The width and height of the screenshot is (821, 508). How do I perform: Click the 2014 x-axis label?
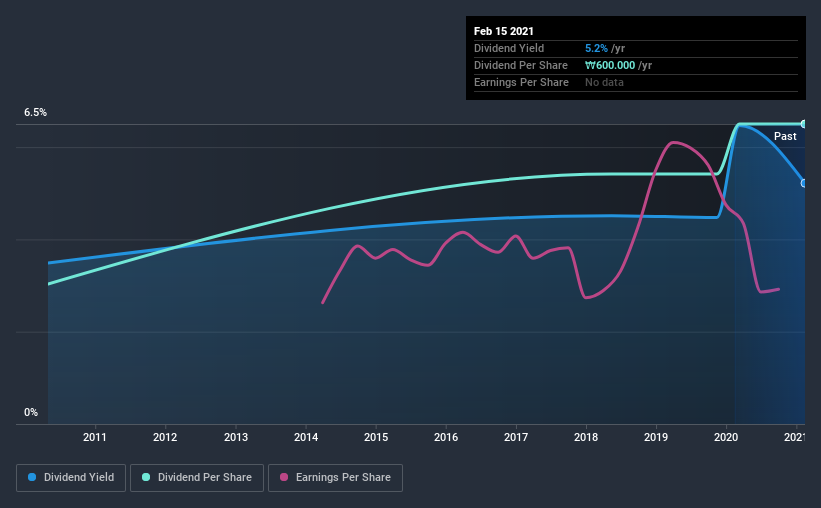click(306, 437)
